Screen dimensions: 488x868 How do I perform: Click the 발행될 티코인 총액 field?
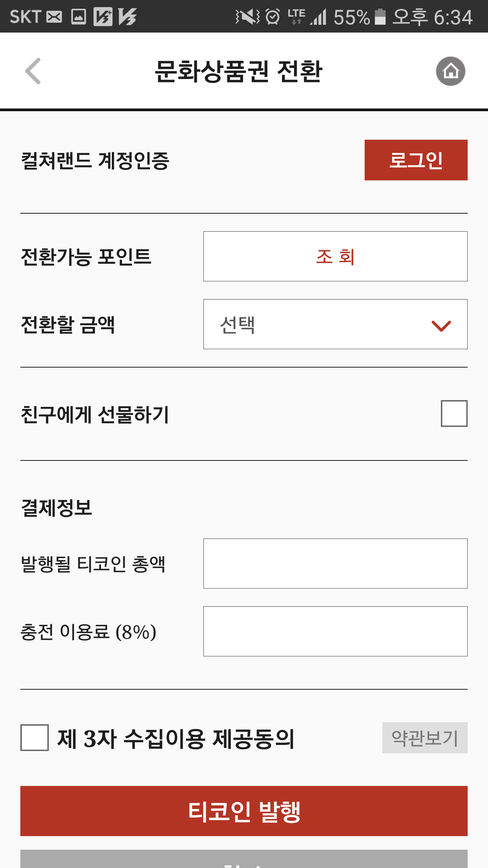click(x=335, y=564)
